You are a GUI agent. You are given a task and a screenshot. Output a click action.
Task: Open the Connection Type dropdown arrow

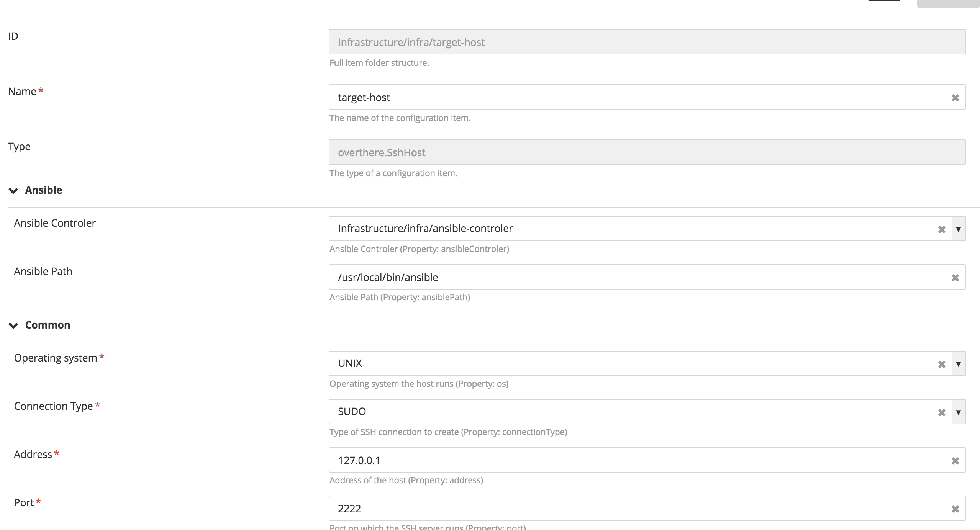click(959, 412)
